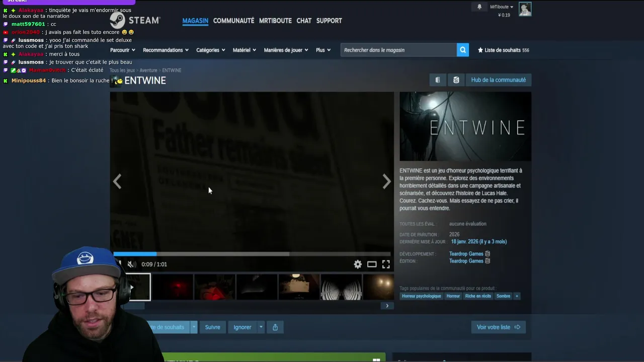This screenshot has width=644, height=362.
Task: Open the MAGASIN tab
Action: [x=195, y=21]
